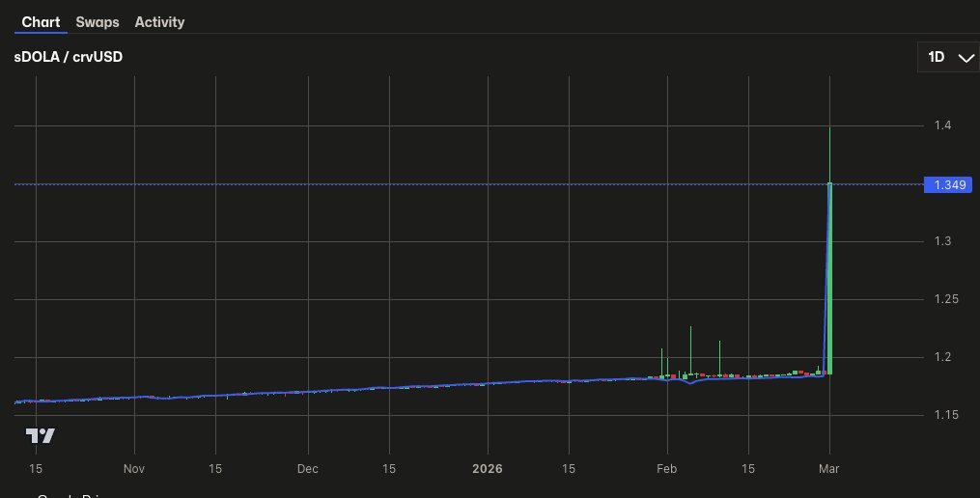Click the 1.349 current price label
This screenshot has height=498, width=980.
pyautogui.click(x=948, y=185)
